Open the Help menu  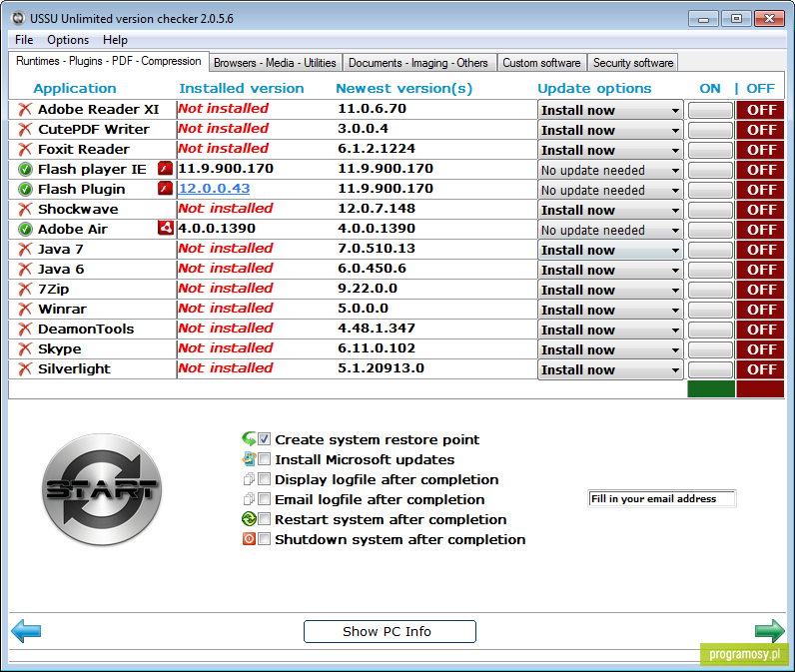pos(115,40)
